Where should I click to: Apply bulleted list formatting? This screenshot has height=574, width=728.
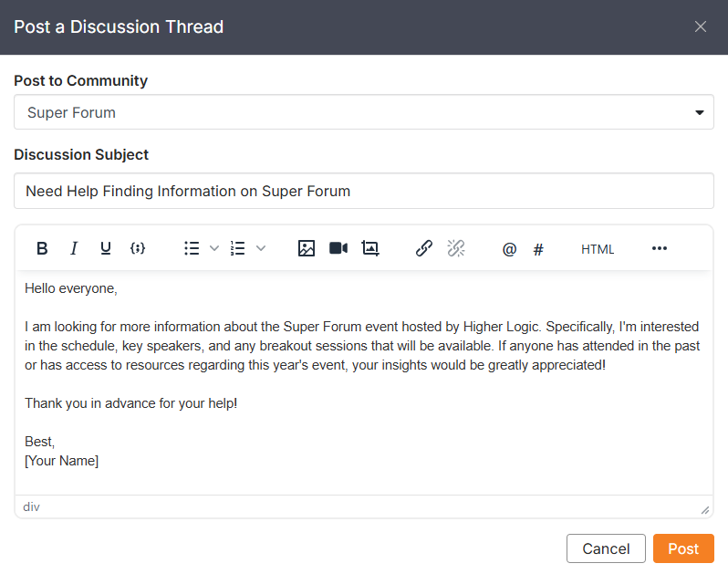pyautogui.click(x=192, y=248)
